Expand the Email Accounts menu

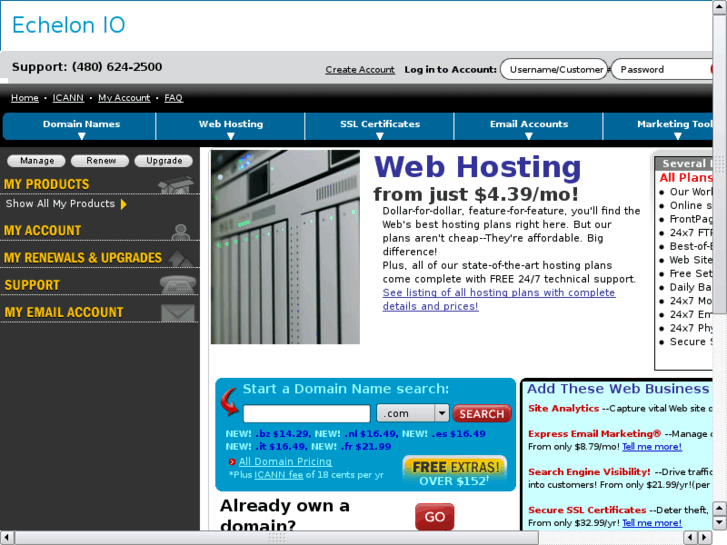529,127
